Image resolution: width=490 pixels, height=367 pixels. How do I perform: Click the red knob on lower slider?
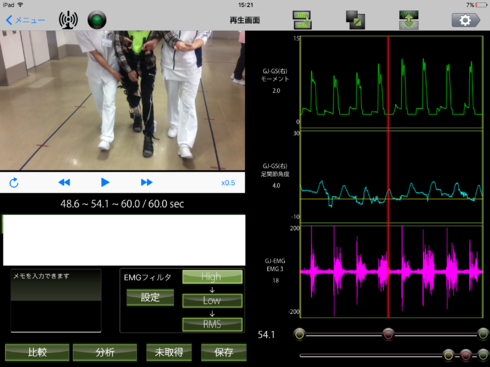[x=466, y=355]
